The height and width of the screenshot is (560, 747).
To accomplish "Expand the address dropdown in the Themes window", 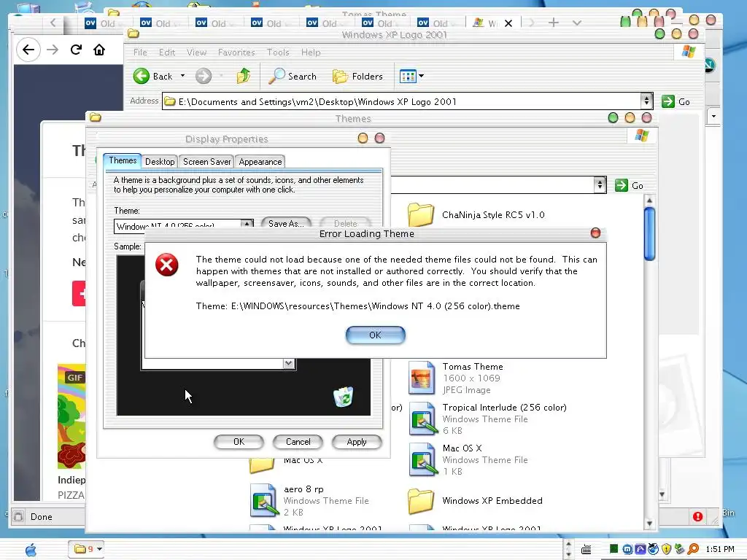I will (x=600, y=184).
